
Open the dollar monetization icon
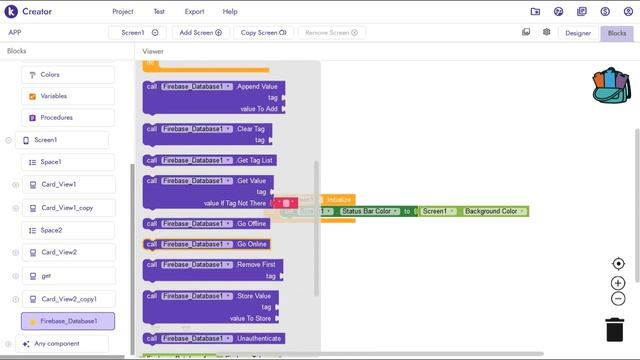tap(605, 11)
